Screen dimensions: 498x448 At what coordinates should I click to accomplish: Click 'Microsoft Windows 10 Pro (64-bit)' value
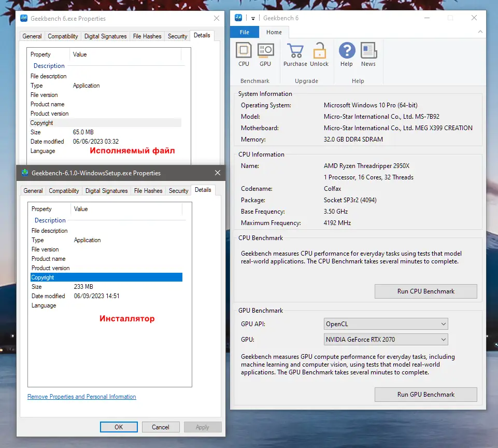point(371,105)
